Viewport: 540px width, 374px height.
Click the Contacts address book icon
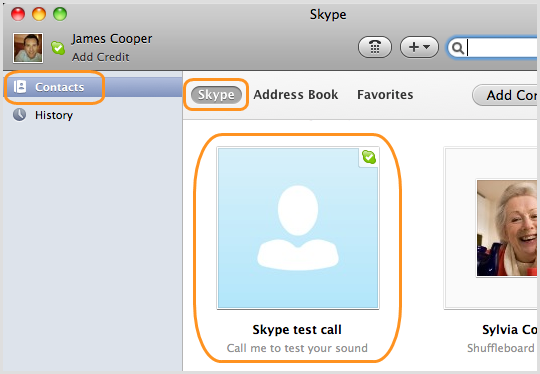20,87
